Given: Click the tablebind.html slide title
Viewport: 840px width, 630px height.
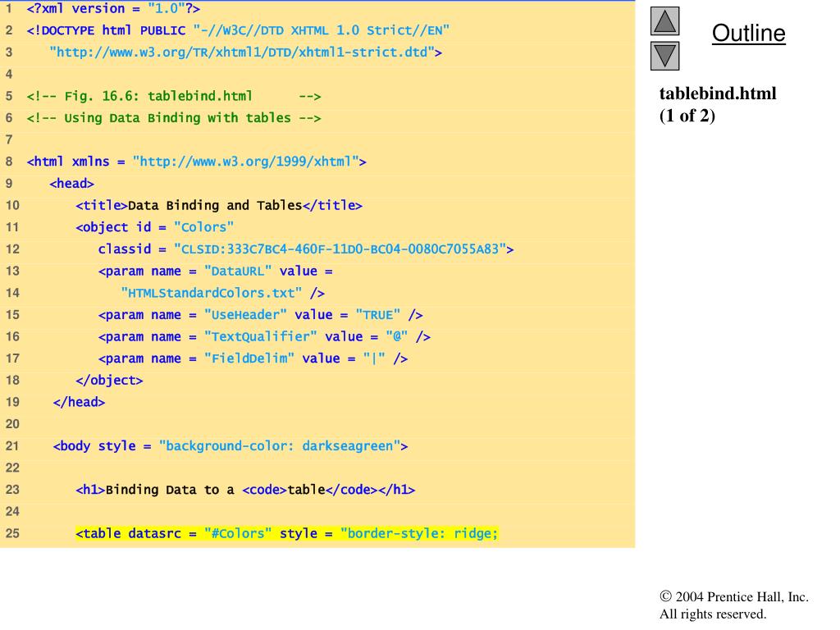Looking at the screenshot, I should coord(717,94).
